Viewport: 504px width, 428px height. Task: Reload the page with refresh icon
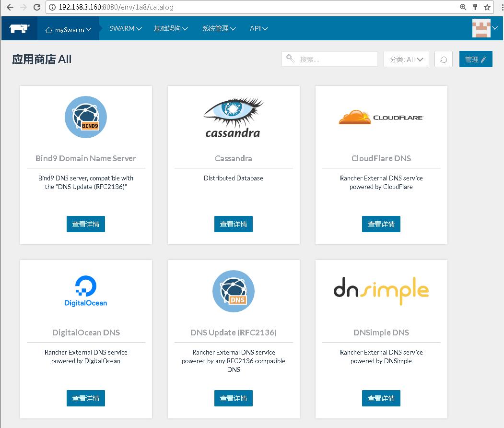[37, 7]
